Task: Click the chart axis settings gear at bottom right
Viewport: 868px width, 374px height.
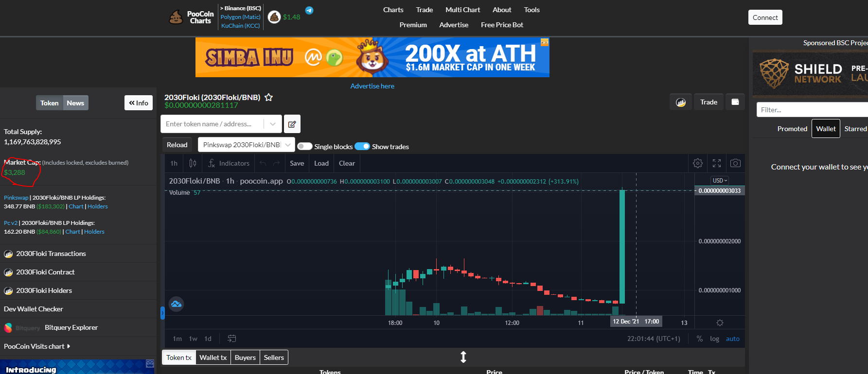Action: point(720,323)
